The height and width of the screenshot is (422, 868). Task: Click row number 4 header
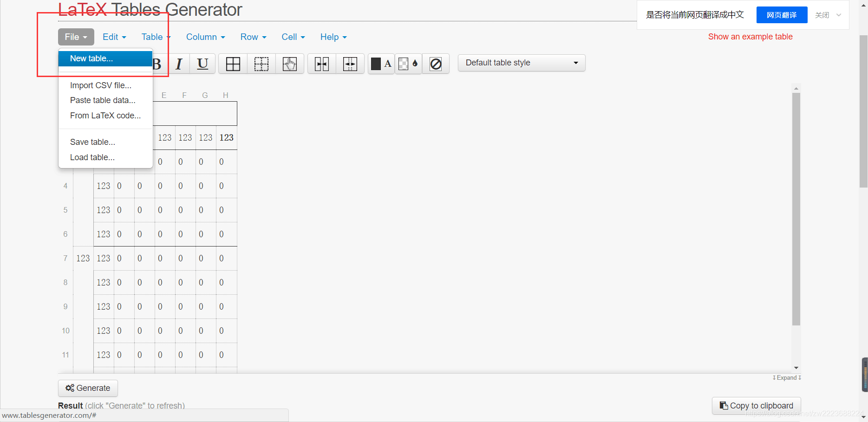[65, 186]
